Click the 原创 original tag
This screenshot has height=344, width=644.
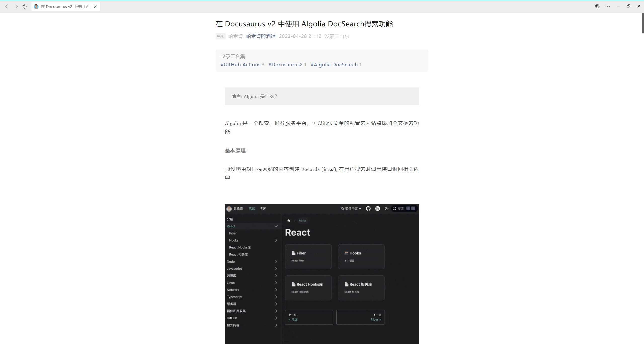[220, 36]
